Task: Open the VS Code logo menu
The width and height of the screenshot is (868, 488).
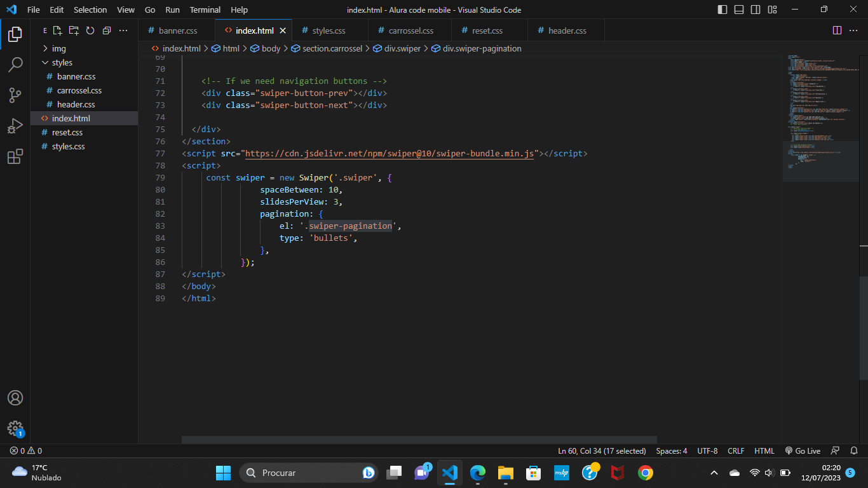Action: pyautogui.click(x=11, y=10)
